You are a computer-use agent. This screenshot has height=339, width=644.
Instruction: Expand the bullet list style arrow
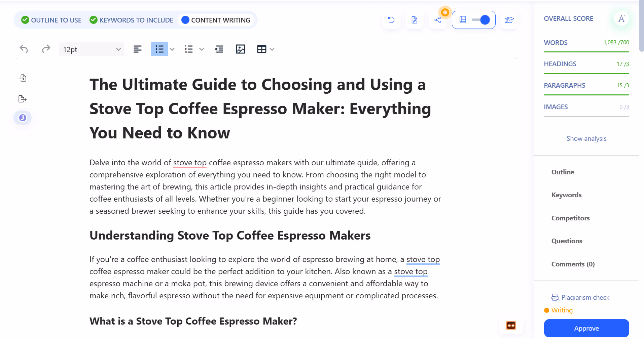(172, 49)
